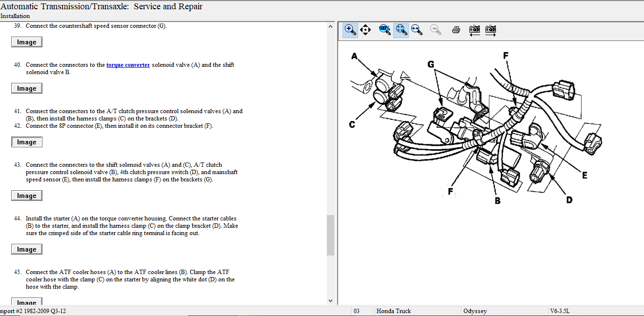Viewport: 644px width, 316px height.
Task: Click the Image button under step 39
Action: [x=27, y=42]
